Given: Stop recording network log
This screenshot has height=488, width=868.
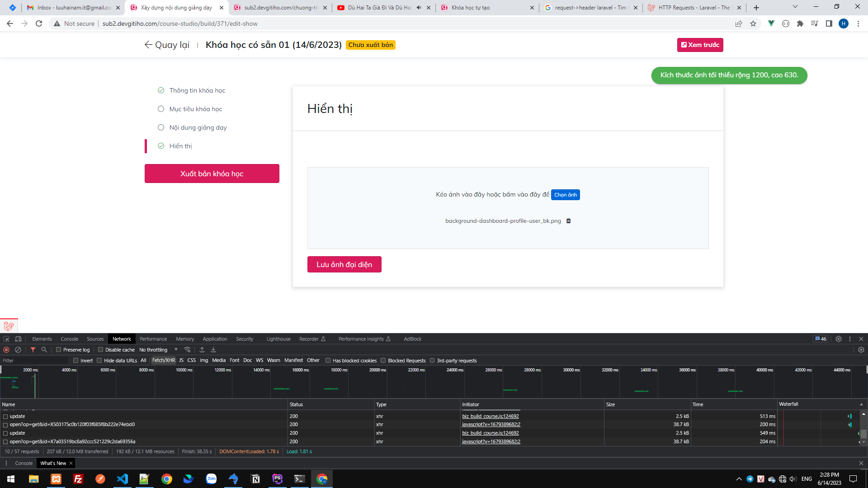Looking at the screenshot, I should (6, 350).
